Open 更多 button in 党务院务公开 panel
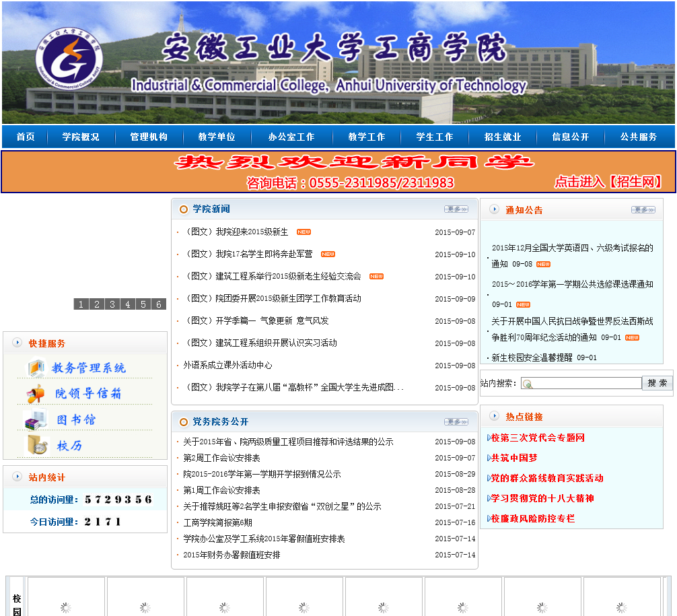The width and height of the screenshot is (677, 616). tap(456, 421)
